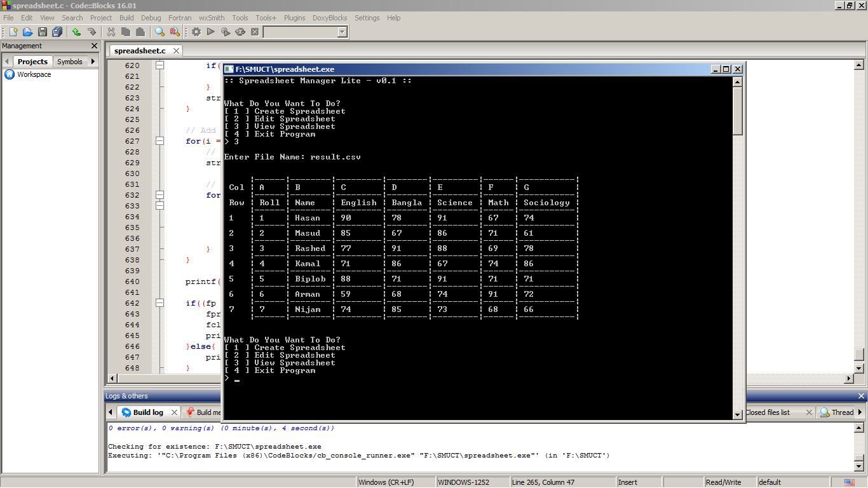Click the editor vertical scrollbar up arrow

(x=859, y=65)
